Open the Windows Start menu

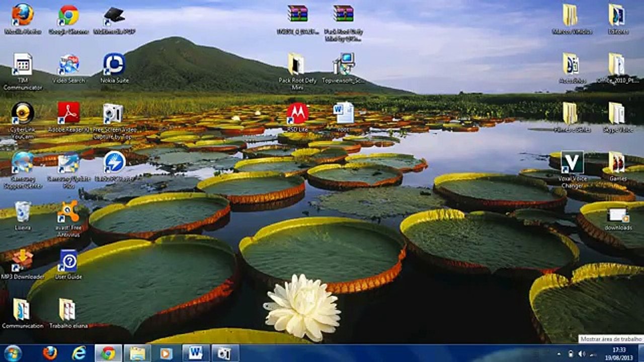(13, 353)
